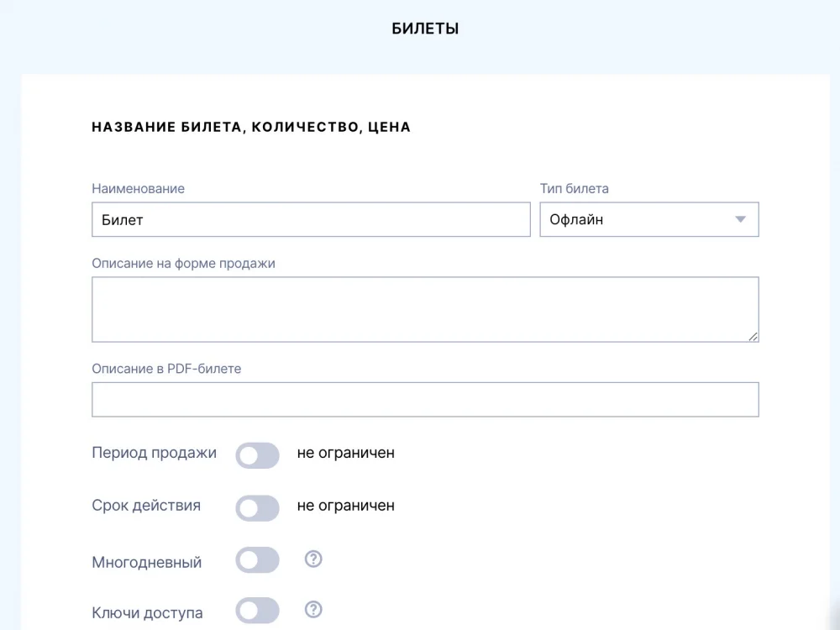Click the Тип билета label above the dropdown
Viewport: 840px width, 630px height.
[574, 189]
